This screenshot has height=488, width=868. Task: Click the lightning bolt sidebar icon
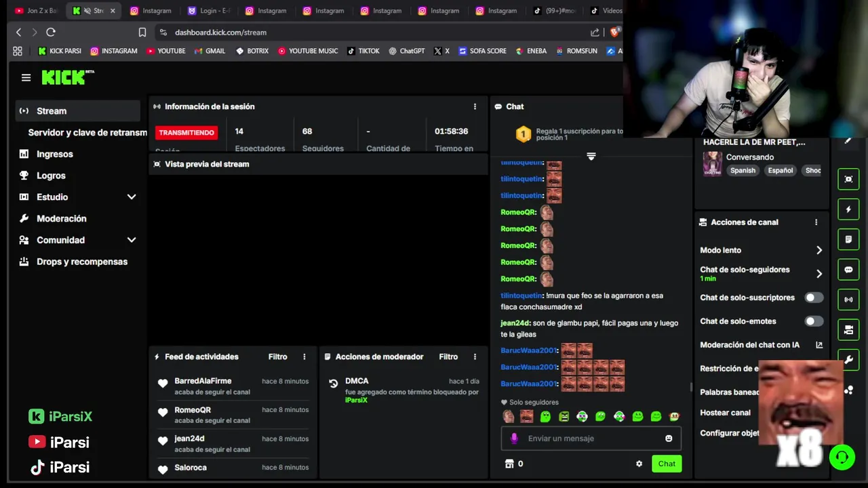click(x=848, y=209)
